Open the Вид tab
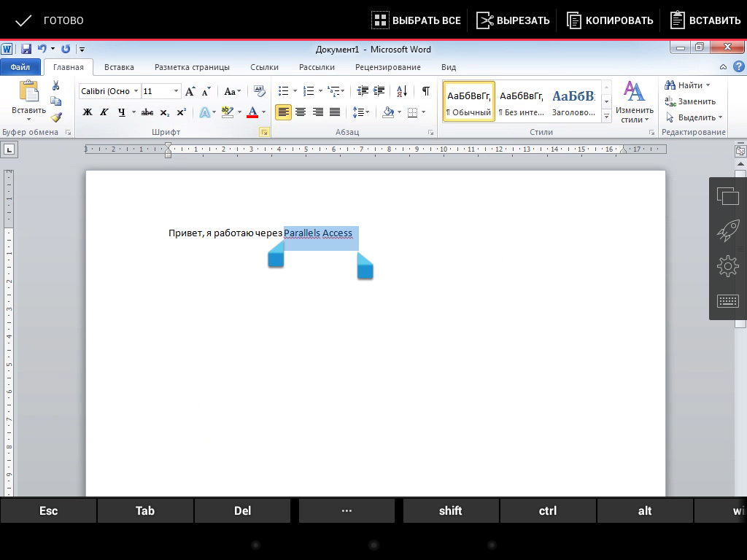 click(449, 67)
